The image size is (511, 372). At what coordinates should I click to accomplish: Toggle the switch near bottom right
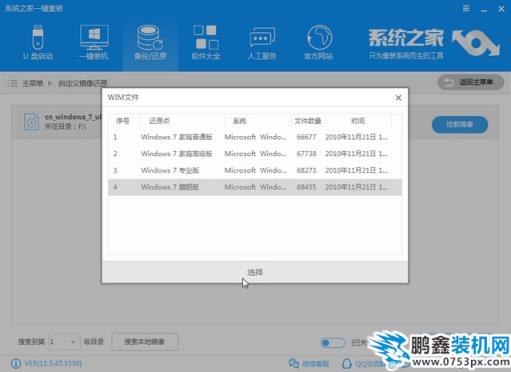(332, 343)
